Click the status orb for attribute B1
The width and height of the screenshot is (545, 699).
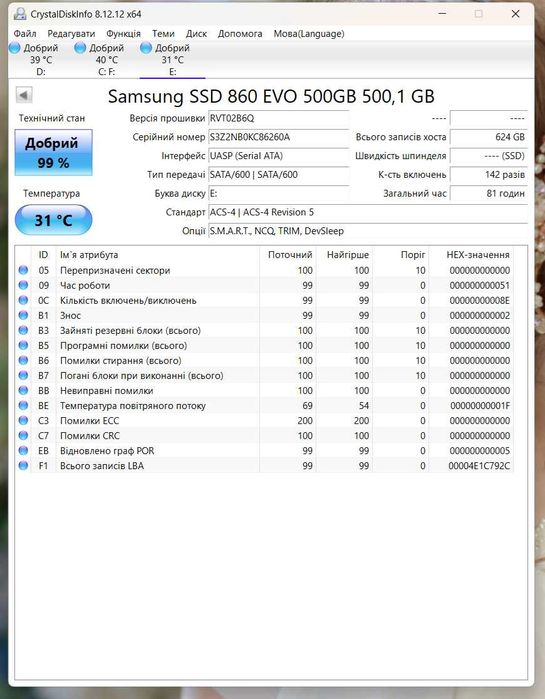23,315
